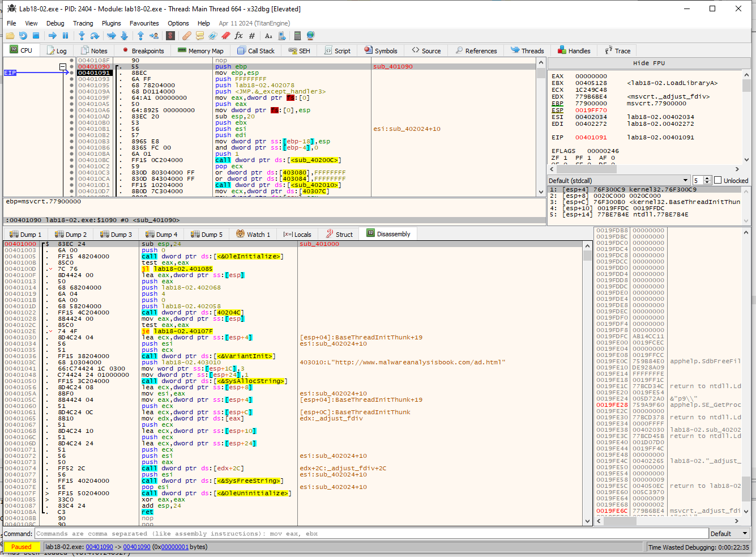Screen dimensions: 756x557
Task: Show the Comments list icon
Action: click(200, 36)
